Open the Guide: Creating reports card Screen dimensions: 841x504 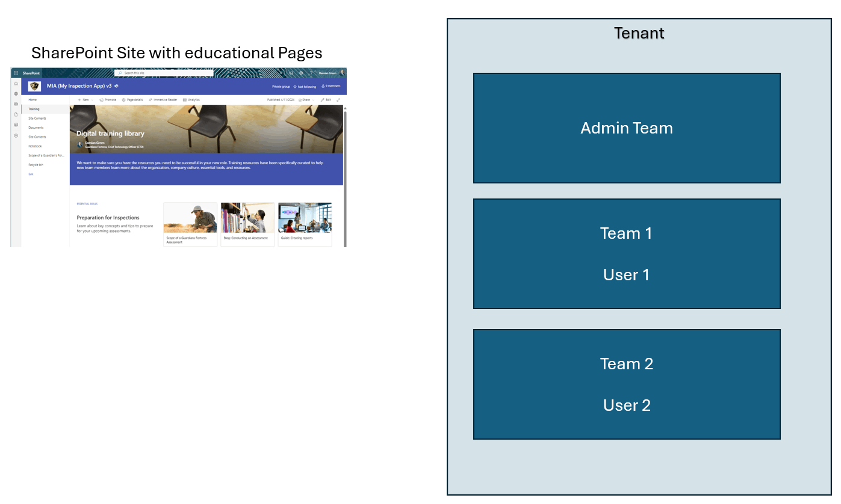point(305,224)
